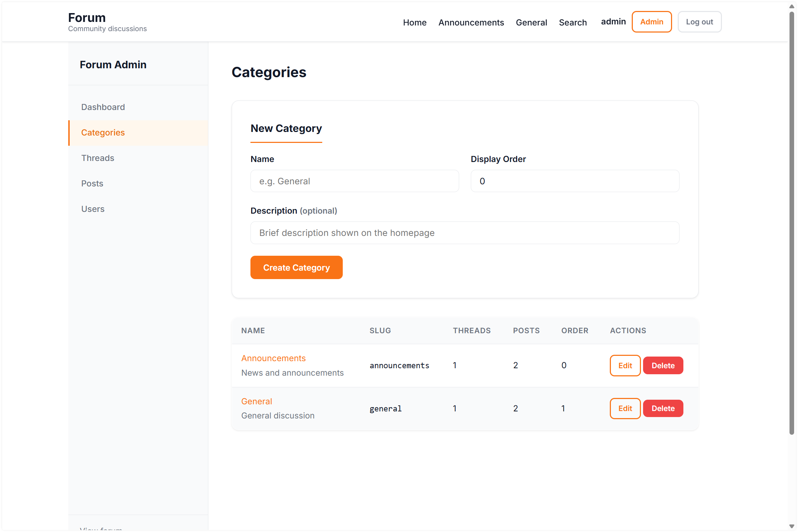Image resolution: width=798 pixels, height=532 pixels.
Task: Edit the Announcements category
Action: click(x=625, y=365)
